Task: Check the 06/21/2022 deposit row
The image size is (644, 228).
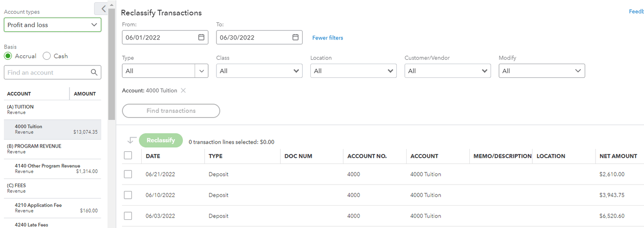Action: pyautogui.click(x=128, y=174)
